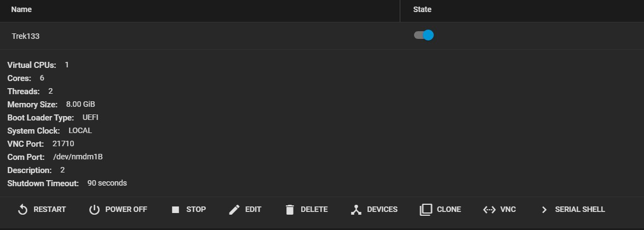Click the DELETE button label

[x=314, y=209]
